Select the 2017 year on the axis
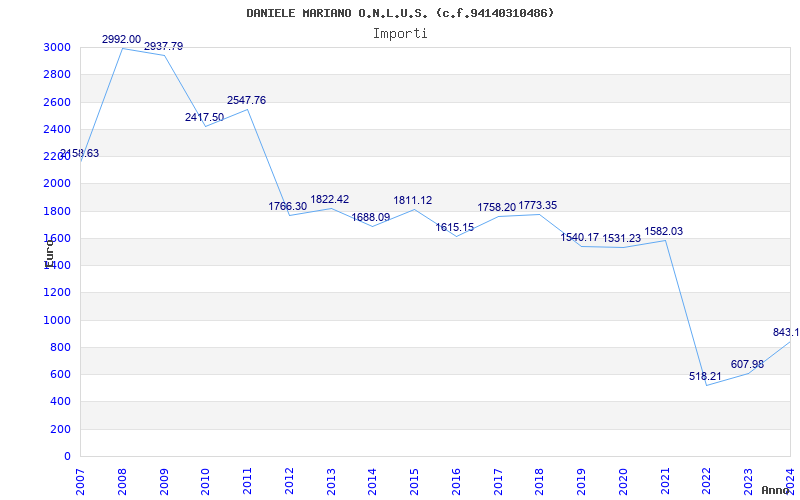Screen dimensions: 800x500 [x=498, y=482]
